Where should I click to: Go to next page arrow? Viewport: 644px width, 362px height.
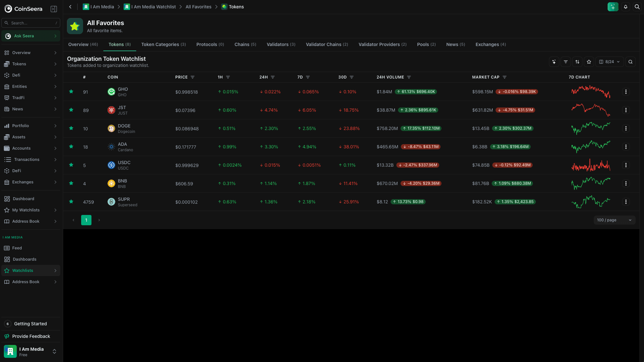[99, 220]
